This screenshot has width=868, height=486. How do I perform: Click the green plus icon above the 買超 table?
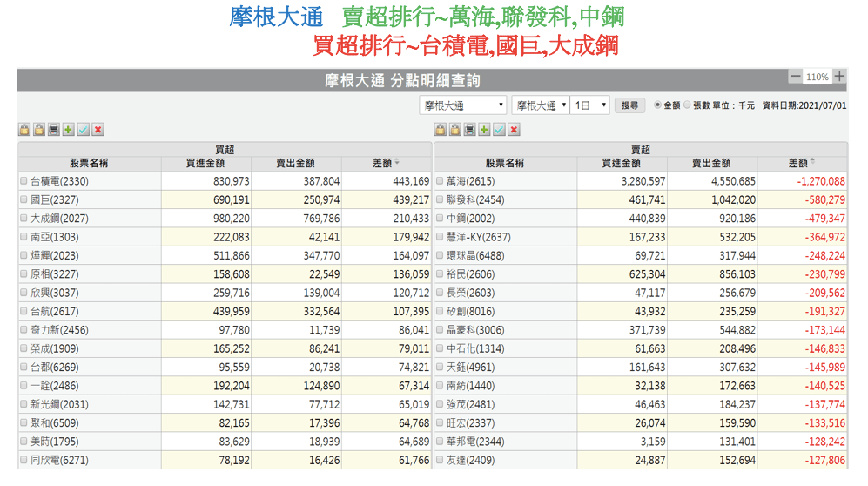click(69, 130)
